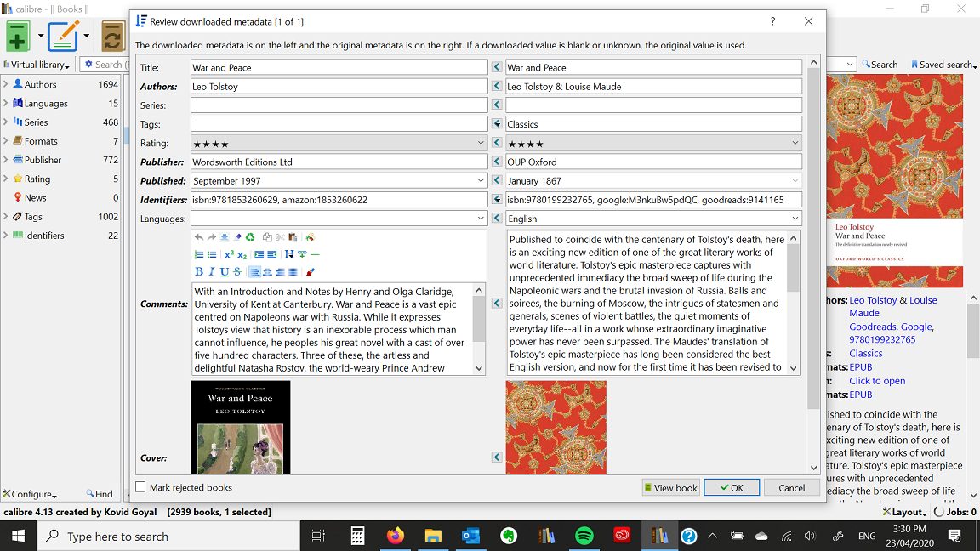
Task: Open the Edit metadata dropdown arrow menu
Action: 86,37
